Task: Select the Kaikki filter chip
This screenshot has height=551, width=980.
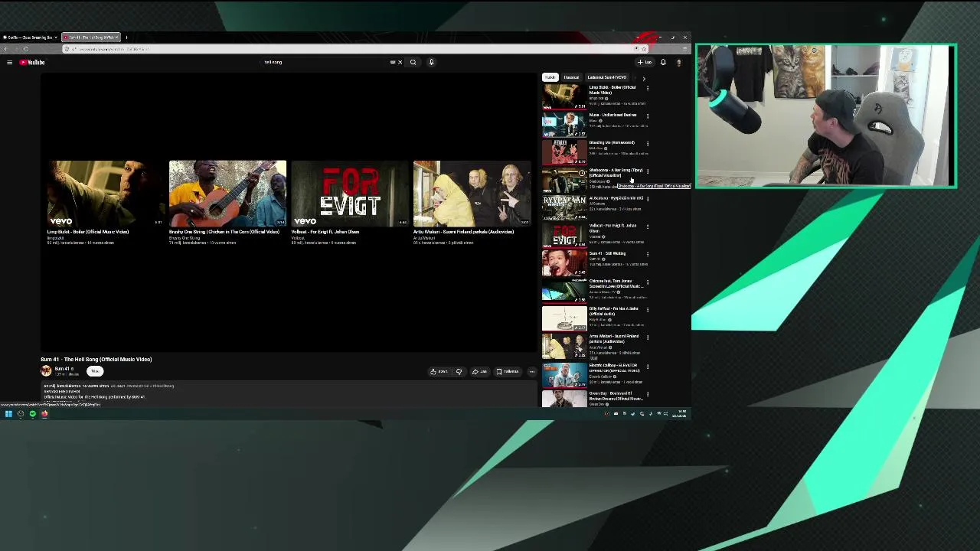Action: pos(550,77)
